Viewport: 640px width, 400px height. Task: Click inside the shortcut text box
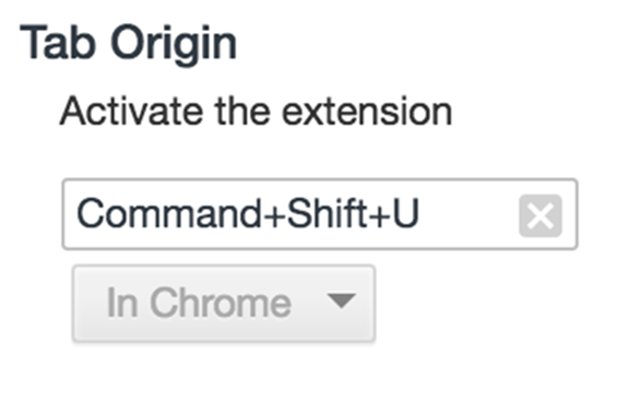tap(320, 214)
